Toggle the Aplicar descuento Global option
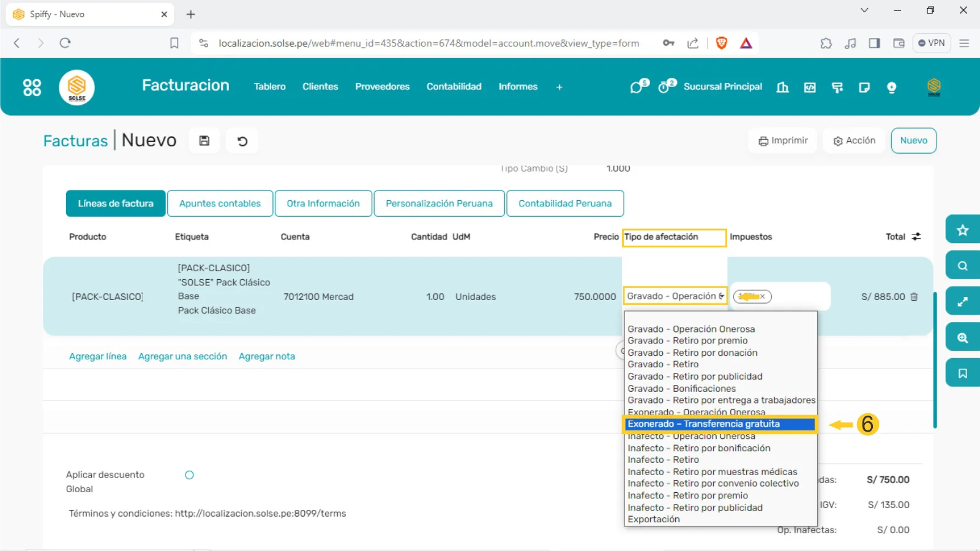The width and height of the screenshot is (980, 551). pyautogui.click(x=189, y=475)
